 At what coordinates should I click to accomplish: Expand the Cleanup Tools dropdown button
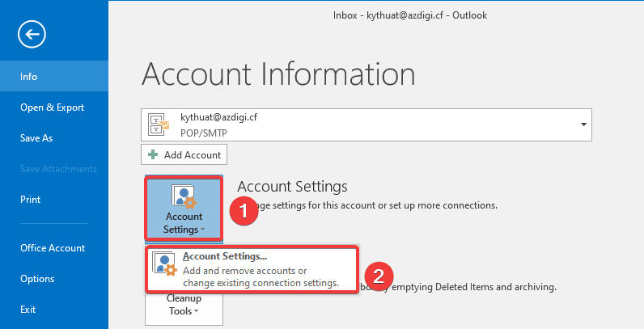coord(182,310)
